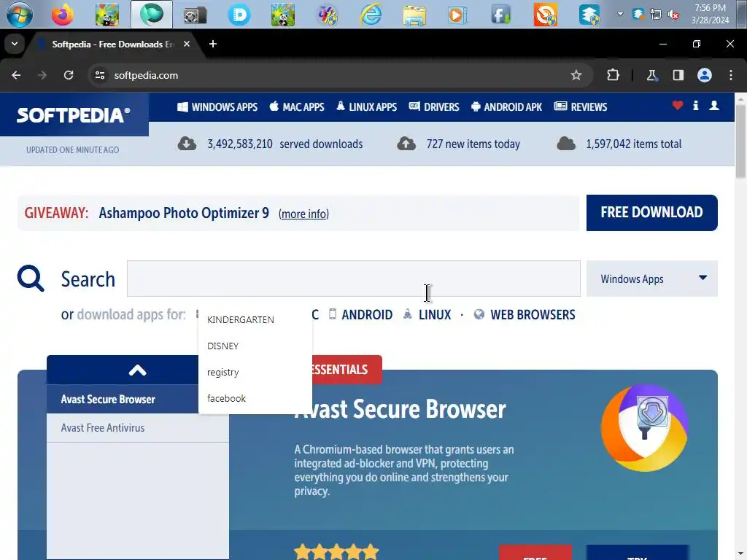Open a new browser tab

coord(213,44)
